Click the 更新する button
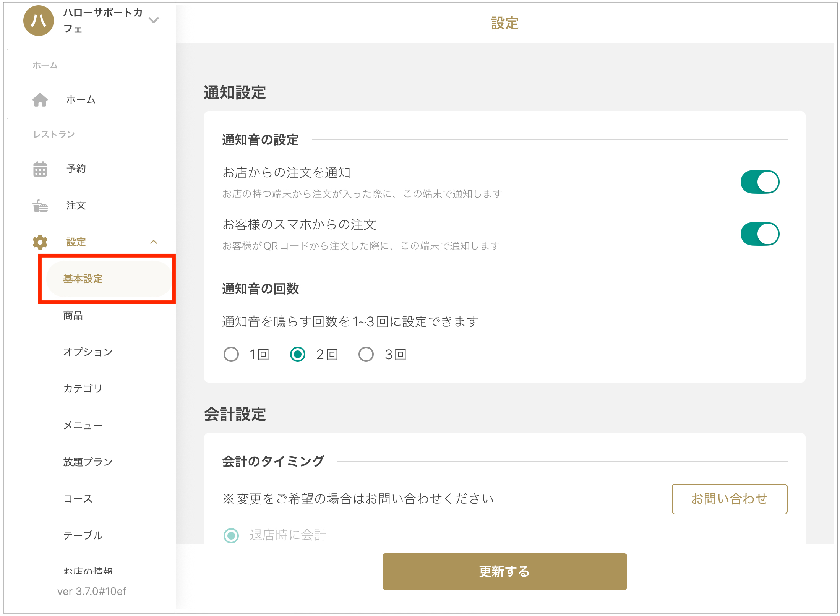Screen dimensions: 840x616 click(x=504, y=571)
